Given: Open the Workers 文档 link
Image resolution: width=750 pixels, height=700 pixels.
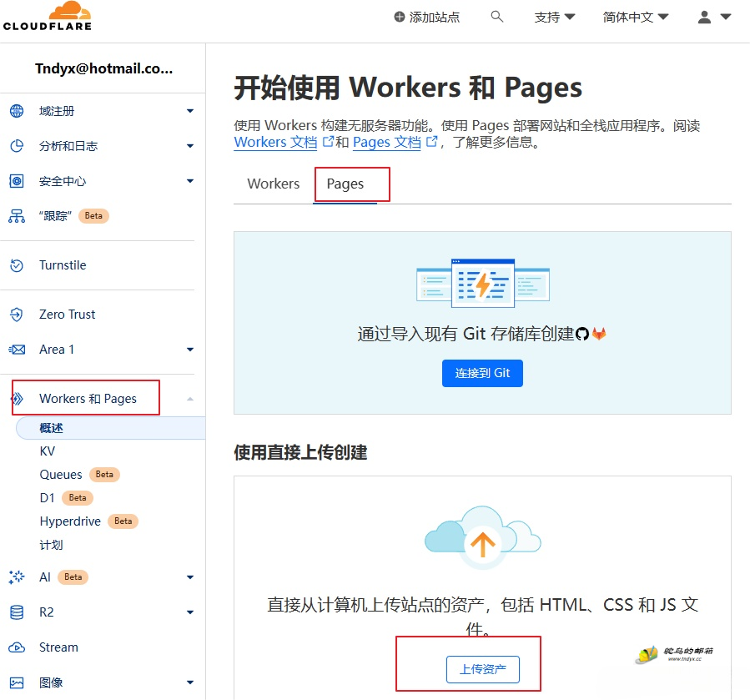Looking at the screenshot, I should coord(275,143).
